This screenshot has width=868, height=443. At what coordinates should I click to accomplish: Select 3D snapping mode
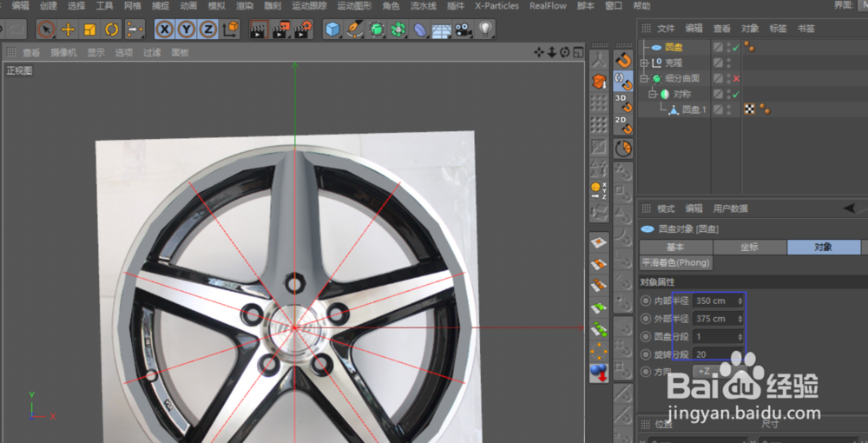click(623, 103)
